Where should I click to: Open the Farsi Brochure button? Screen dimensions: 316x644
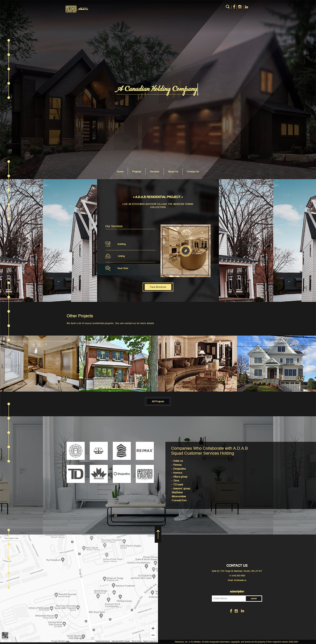click(x=158, y=287)
